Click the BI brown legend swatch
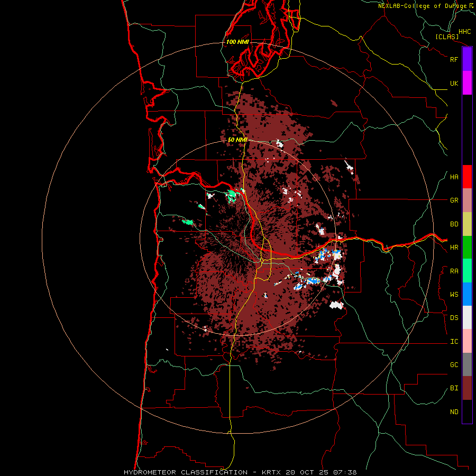The width and height of the screenshot is (476, 476). (x=467, y=388)
